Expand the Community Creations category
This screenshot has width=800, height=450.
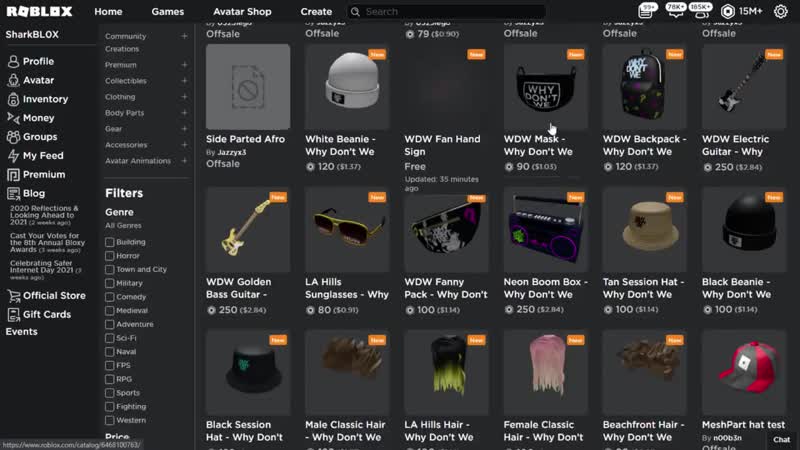pyautogui.click(x=184, y=36)
